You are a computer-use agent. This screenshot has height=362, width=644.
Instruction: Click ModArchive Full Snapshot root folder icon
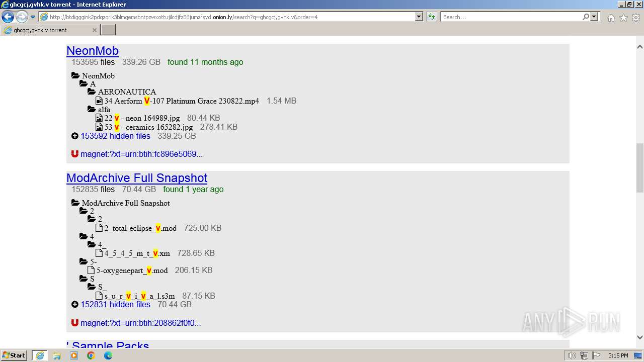click(x=75, y=203)
